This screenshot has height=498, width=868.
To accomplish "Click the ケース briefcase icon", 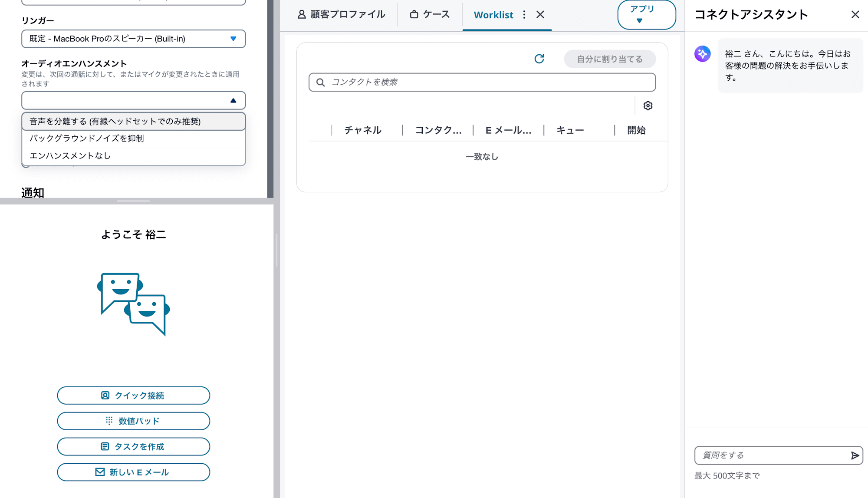I will (414, 14).
